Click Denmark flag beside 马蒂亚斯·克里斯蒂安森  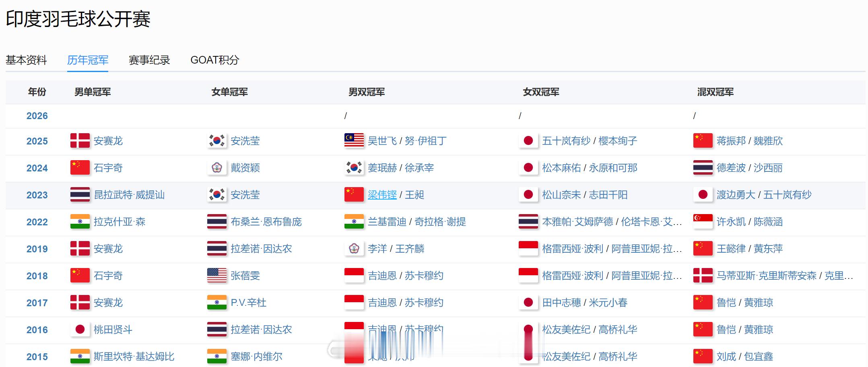pyautogui.click(x=703, y=276)
